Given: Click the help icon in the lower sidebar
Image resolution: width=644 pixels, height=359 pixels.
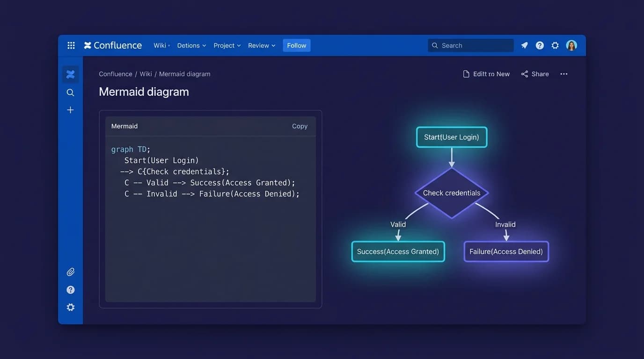Looking at the screenshot, I should pyautogui.click(x=70, y=289).
